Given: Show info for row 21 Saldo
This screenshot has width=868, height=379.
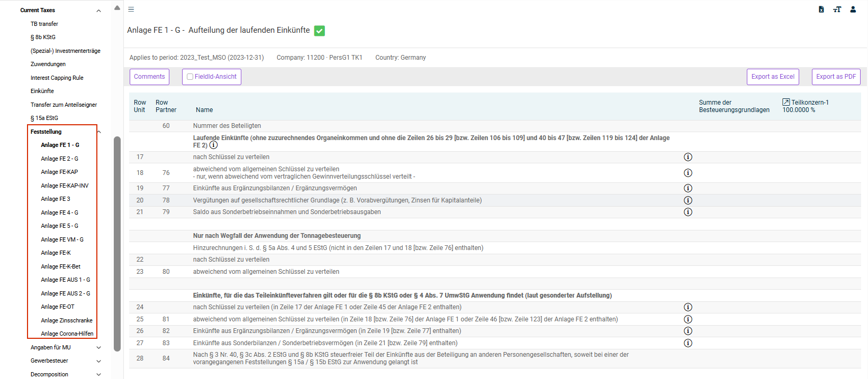Looking at the screenshot, I should 688,212.
